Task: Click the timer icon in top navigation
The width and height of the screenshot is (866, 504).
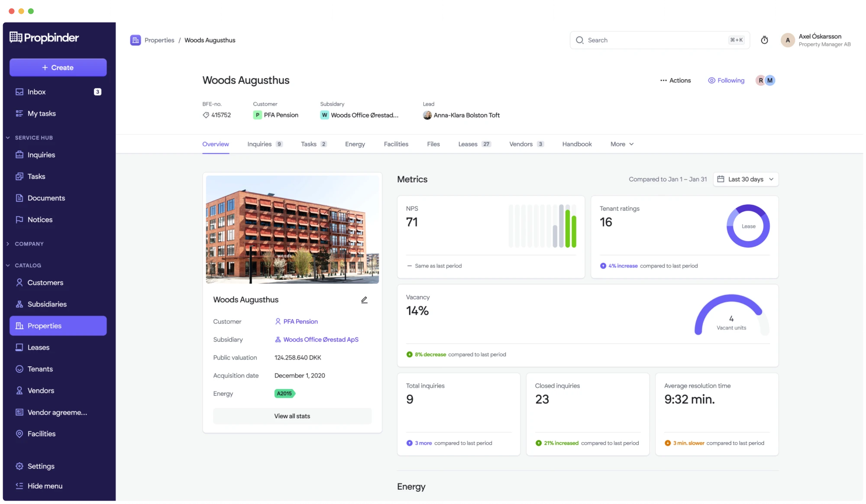Action: 765,40
